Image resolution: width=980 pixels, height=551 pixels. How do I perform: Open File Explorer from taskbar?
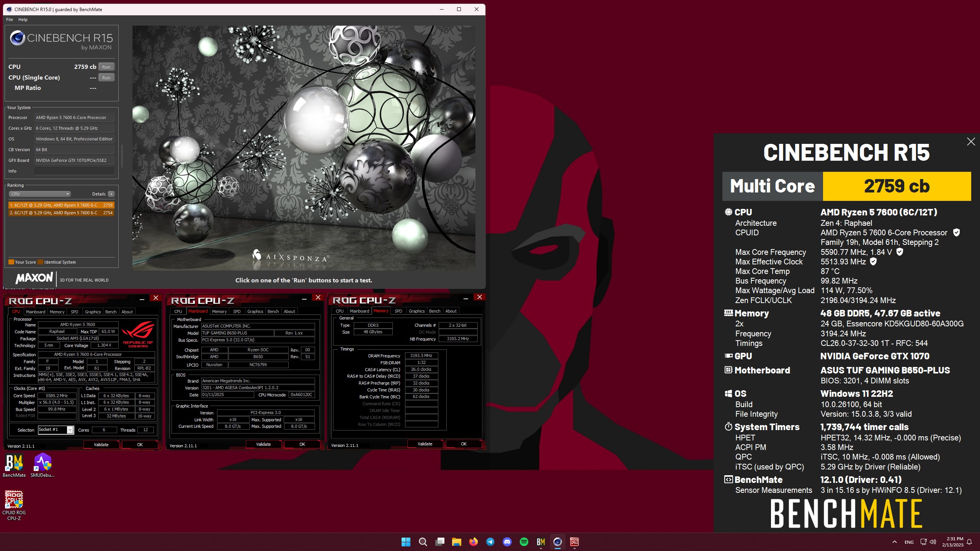click(x=456, y=542)
